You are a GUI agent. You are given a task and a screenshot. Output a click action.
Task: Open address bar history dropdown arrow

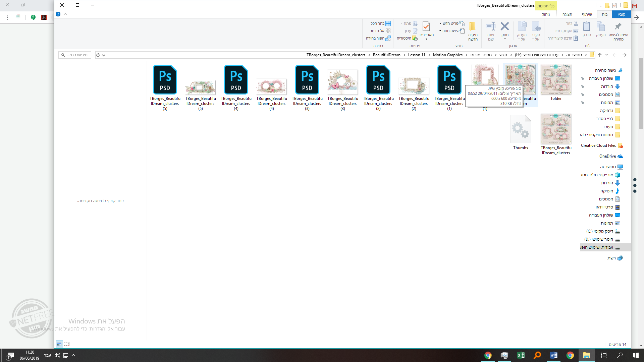coord(104,55)
